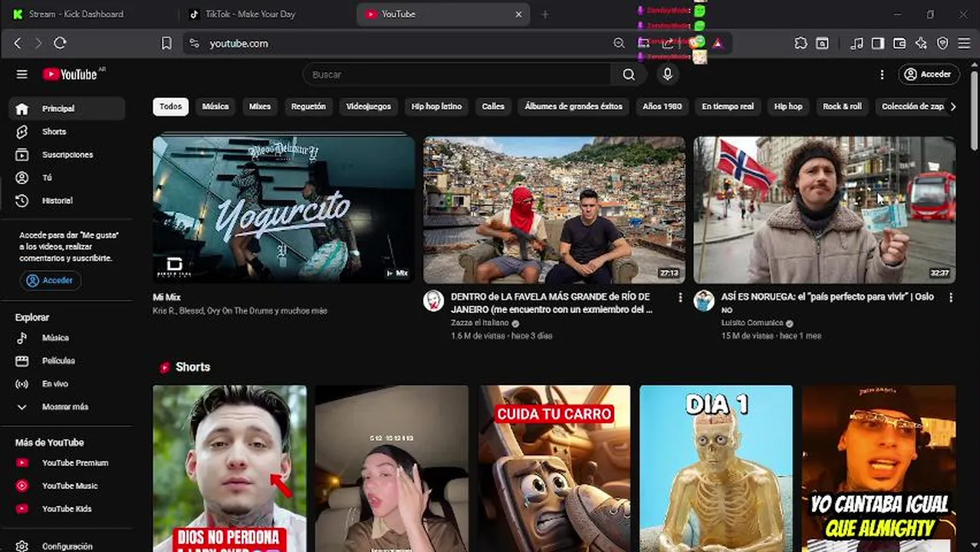Reload the page in browser toolbar

60,44
